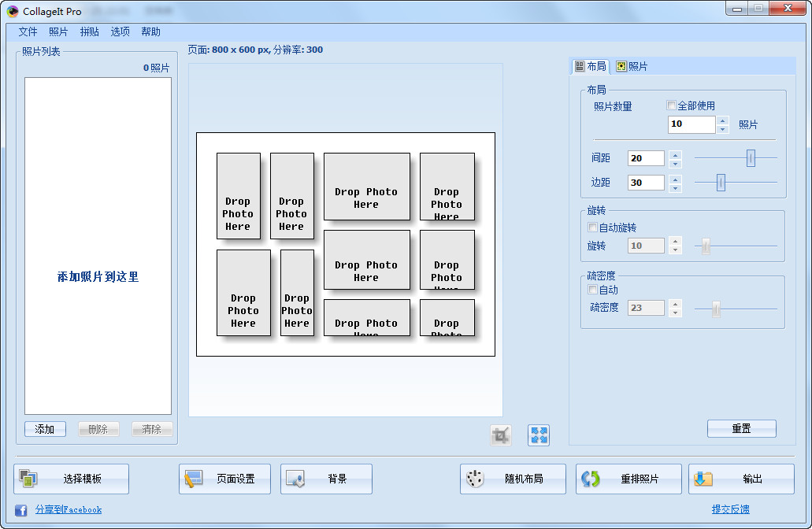Open the 拼贴 menu
812x529 pixels.
tap(90, 31)
